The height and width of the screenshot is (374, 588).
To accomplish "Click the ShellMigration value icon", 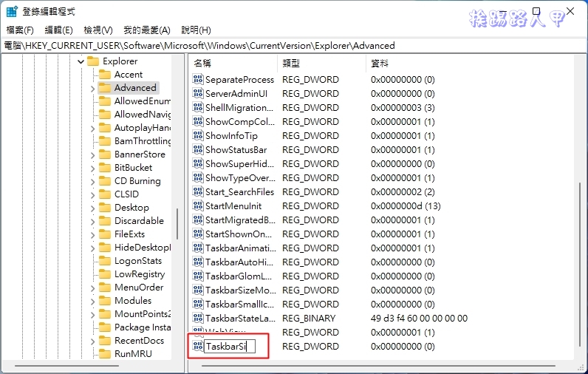I will (x=198, y=108).
